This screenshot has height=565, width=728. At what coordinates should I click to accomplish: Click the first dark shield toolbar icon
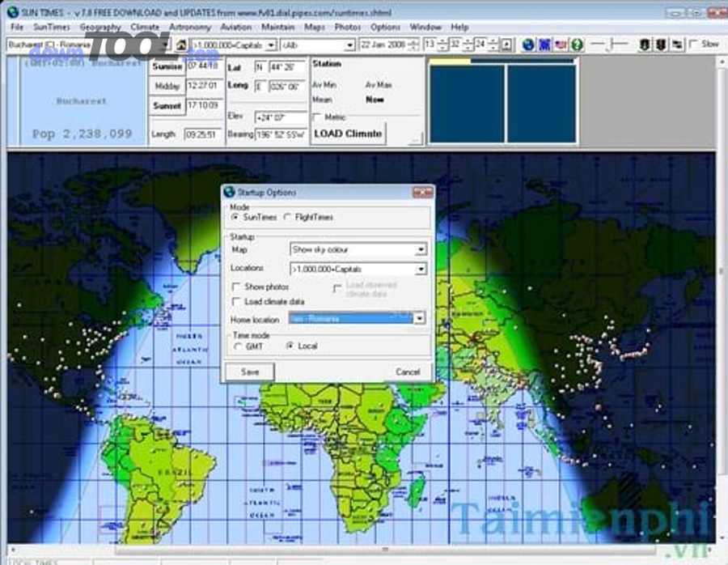pyautogui.click(x=644, y=45)
